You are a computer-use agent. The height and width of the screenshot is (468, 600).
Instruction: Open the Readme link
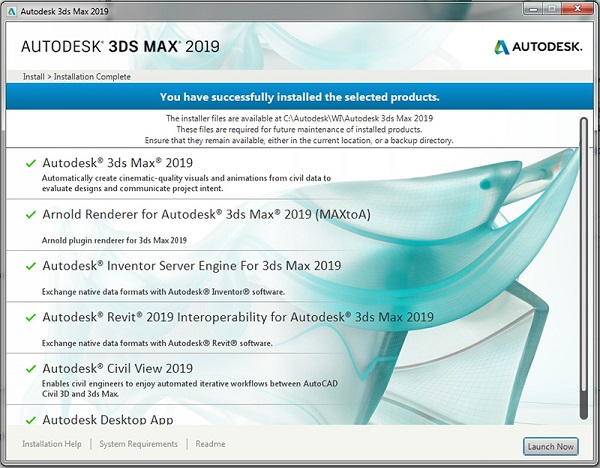click(x=210, y=444)
